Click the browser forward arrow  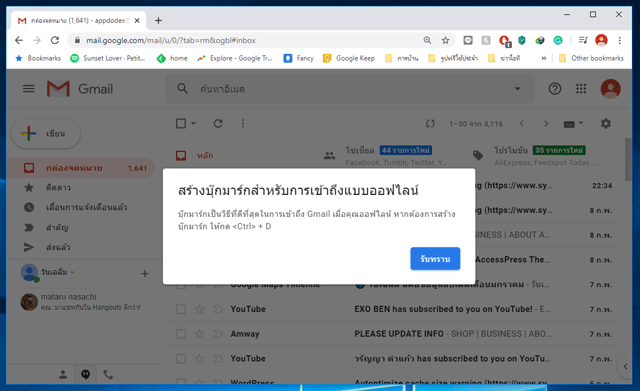(x=37, y=40)
